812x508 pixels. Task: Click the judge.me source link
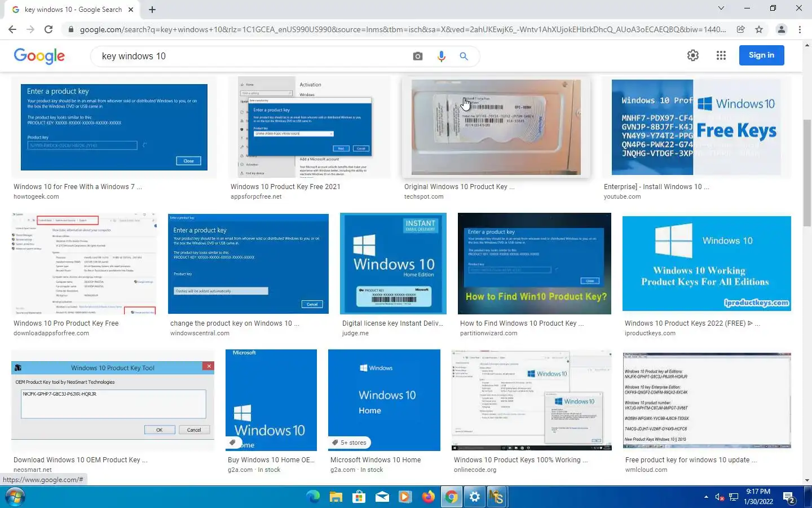click(x=355, y=334)
